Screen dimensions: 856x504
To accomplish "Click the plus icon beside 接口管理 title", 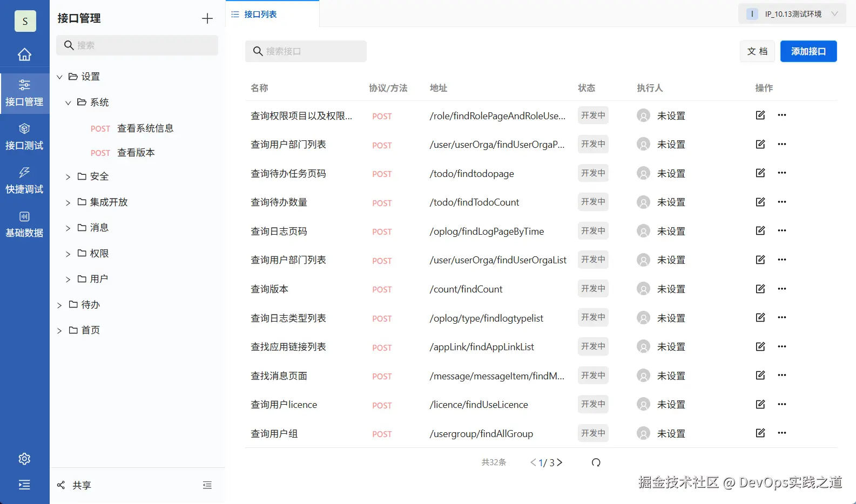I will tap(207, 18).
